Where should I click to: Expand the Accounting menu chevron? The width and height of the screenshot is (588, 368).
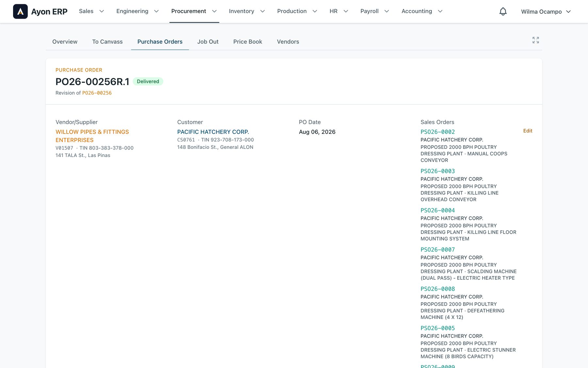[440, 11]
